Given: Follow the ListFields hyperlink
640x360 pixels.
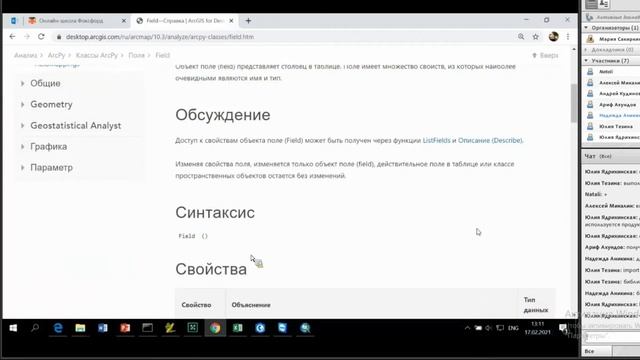Looking at the screenshot, I should 436,140.
